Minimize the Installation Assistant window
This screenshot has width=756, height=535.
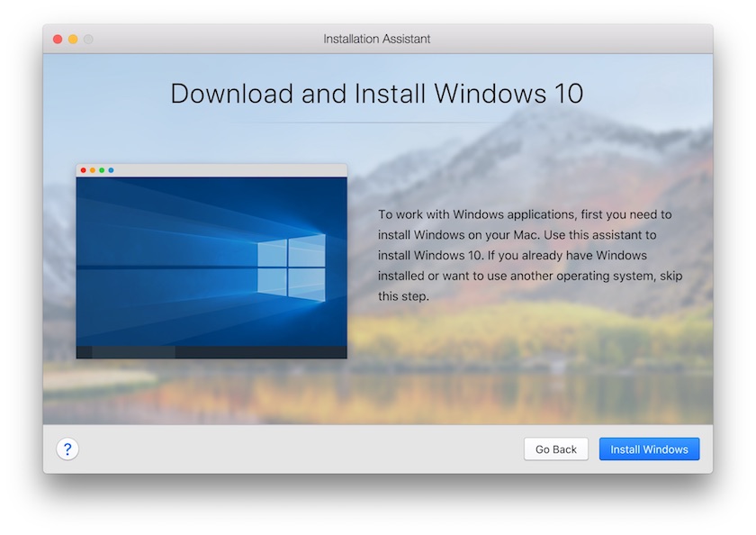[73, 39]
